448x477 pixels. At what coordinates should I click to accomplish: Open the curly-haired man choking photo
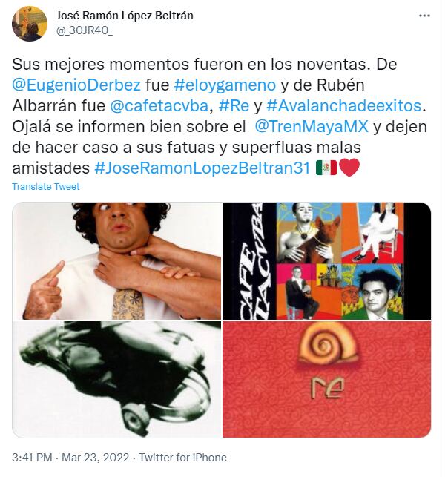(116, 260)
